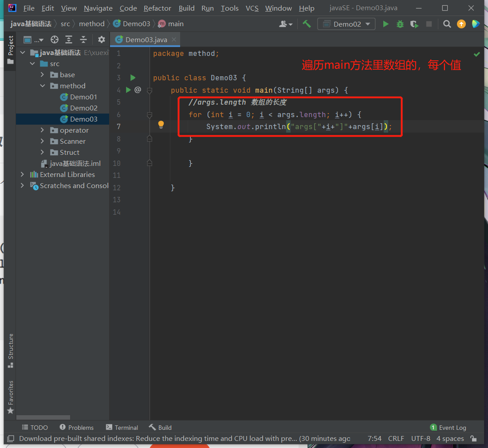Select java基础语法.iml file
This screenshot has width=488, height=448.
[71, 163]
